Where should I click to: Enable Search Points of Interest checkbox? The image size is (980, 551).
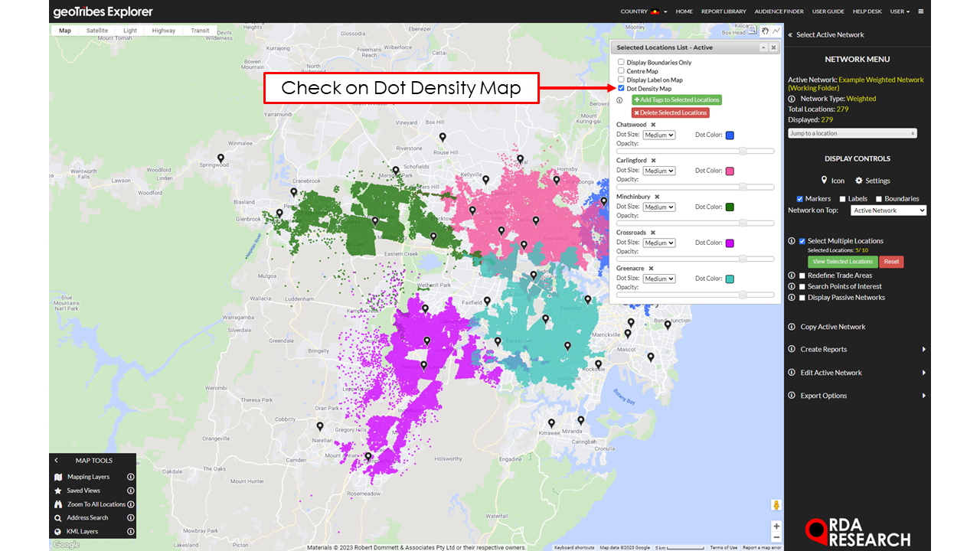802,286
